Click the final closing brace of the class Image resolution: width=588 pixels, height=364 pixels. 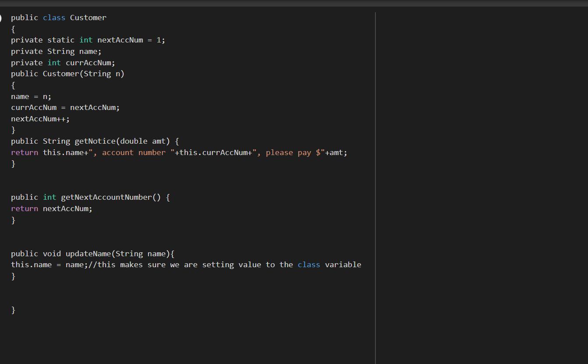coord(13,310)
